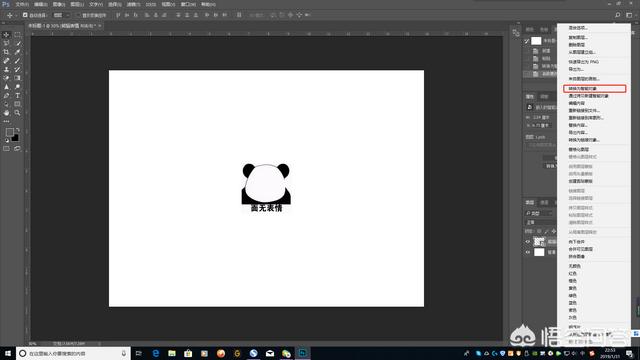
Task: Toggle Quick Mask mode in the toolbox
Action: coord(6,149)
